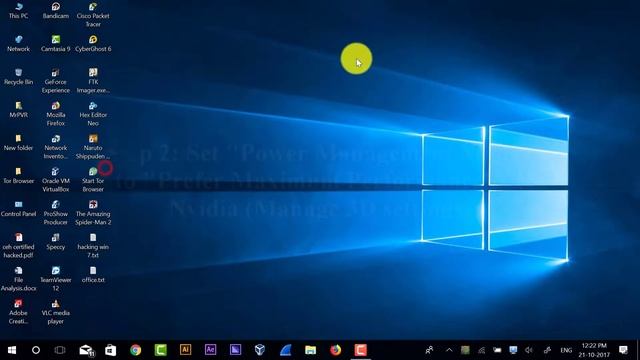
Task: Expand the hidden system tray icons
Action: (449, 350)
